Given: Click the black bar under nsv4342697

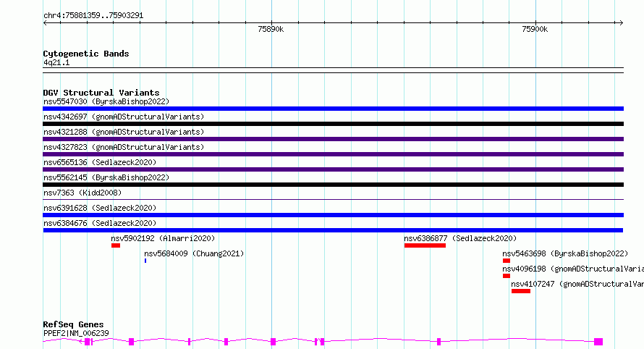Looking at the screenshot, I should (x=333, y=124).
